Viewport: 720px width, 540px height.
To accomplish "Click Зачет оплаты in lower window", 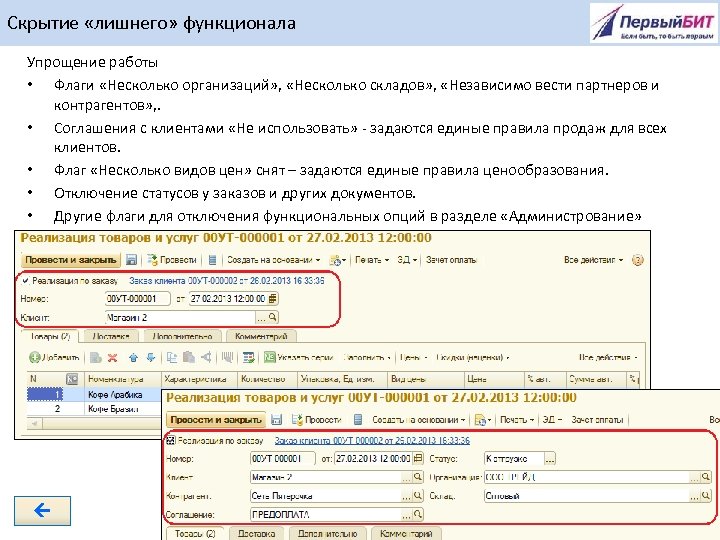I will click(597, 420).
